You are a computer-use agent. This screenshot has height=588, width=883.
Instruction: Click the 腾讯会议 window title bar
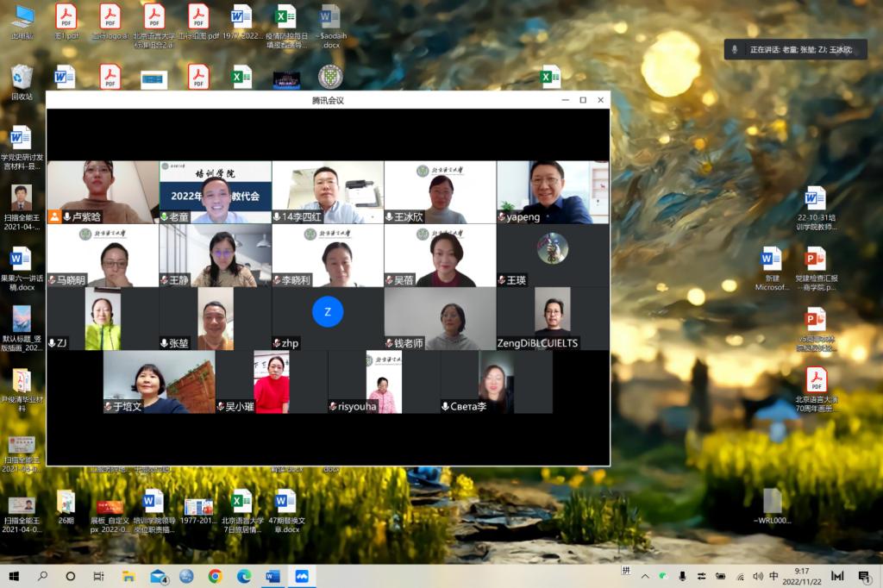pos(328,100)
